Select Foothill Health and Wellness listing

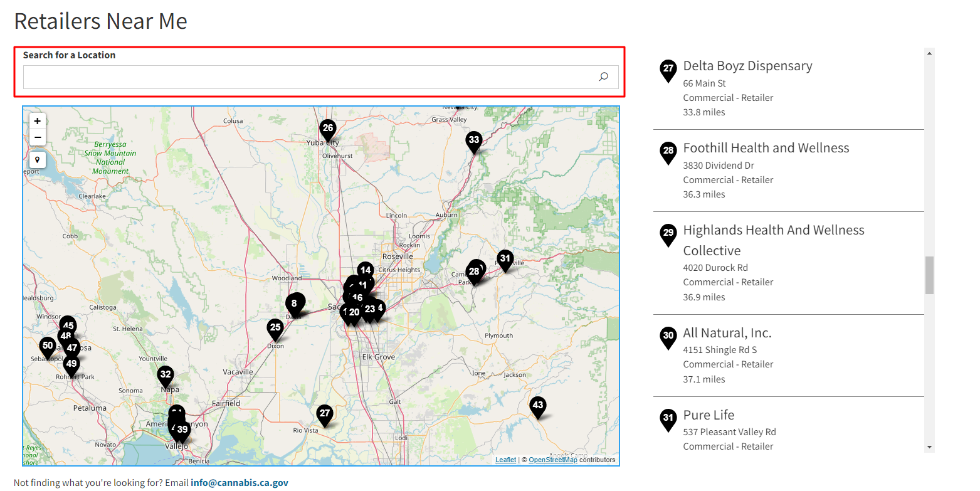pyautogui.click(x=766, y=148)
